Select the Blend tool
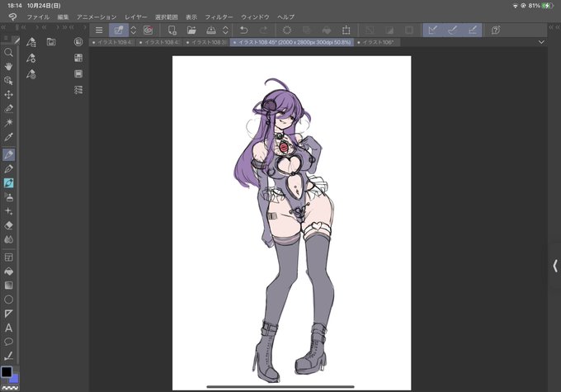The width and height of the screenshot is (561, 392). pyautogui.click(x=8, y=239)
